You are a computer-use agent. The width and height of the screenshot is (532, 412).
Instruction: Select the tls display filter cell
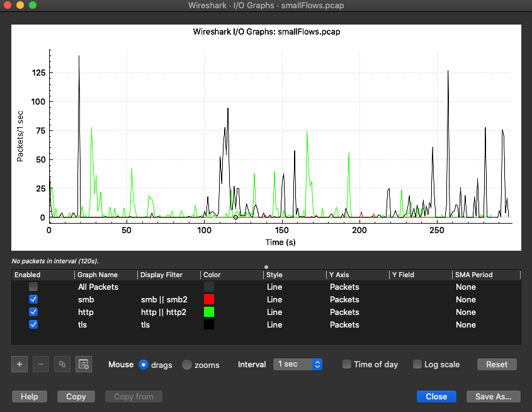(x=145, y=325)
